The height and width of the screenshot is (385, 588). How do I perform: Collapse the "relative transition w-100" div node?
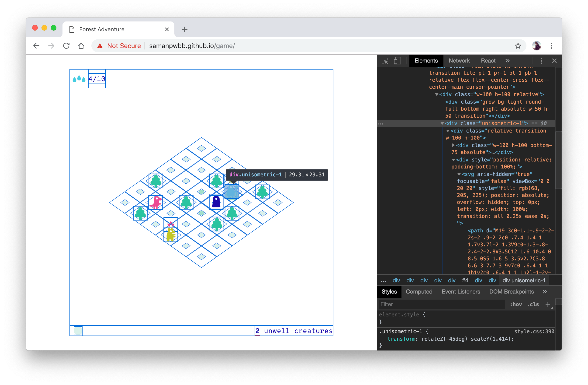447,131
